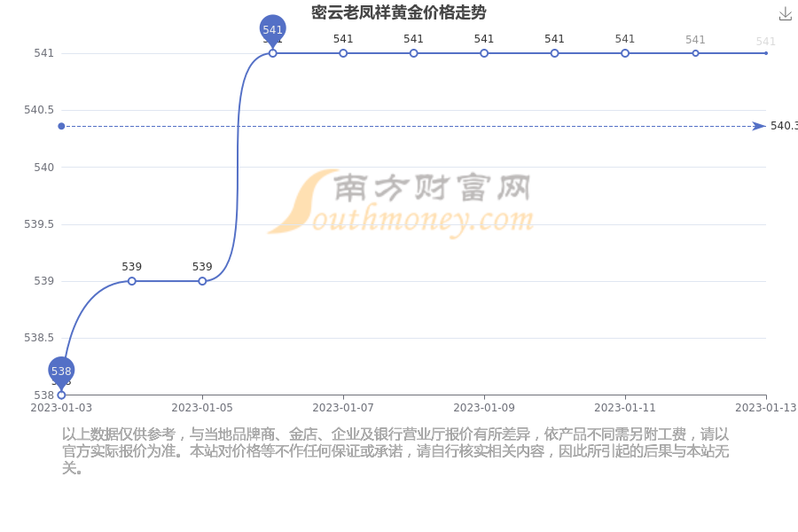Select the first 539 data point
This screenshot has height=532, width=798.
(x=132, y=281)
